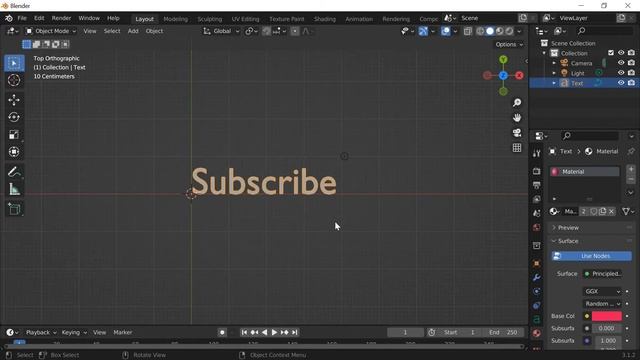Screen dimensions: 640x360
Task: Toggle show overlays button
Action: point(445,31)
